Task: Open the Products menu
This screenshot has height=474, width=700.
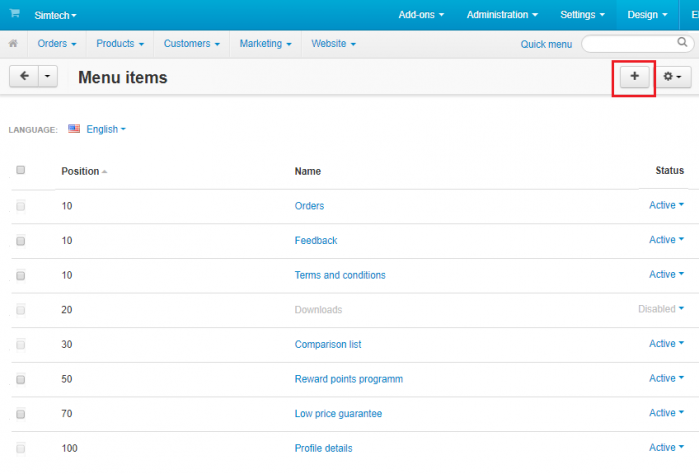Action: [120, 44]
